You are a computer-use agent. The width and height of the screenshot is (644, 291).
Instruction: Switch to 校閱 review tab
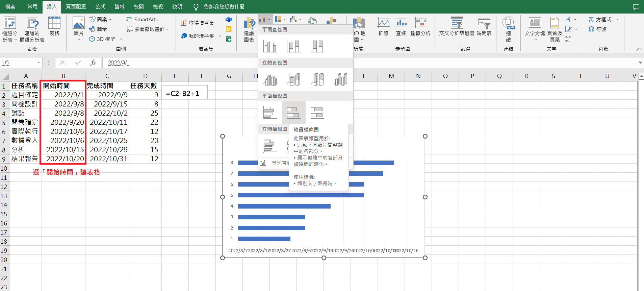(139, 7)
